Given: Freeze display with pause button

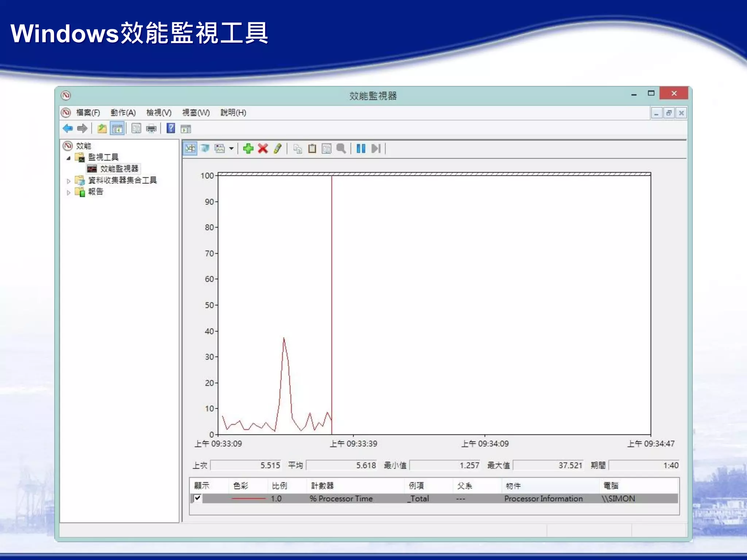Looking at the screenshot, I should point(361,148).
